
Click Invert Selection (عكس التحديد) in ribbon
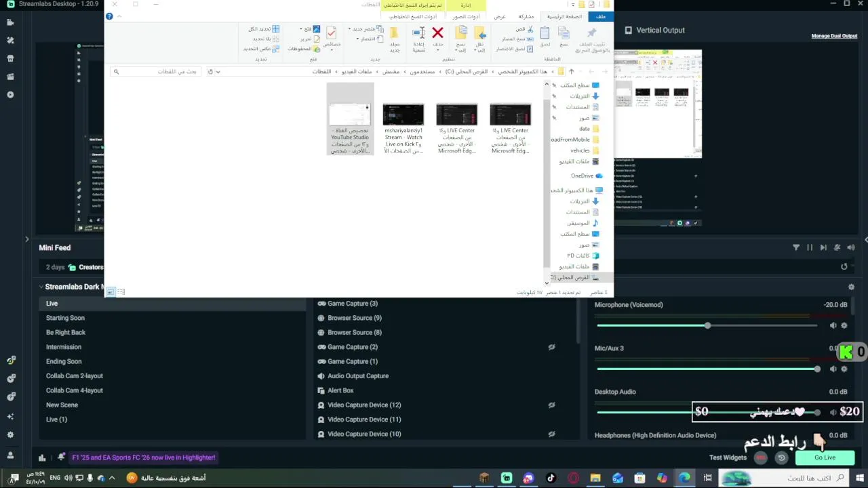[x=262, y=48]
